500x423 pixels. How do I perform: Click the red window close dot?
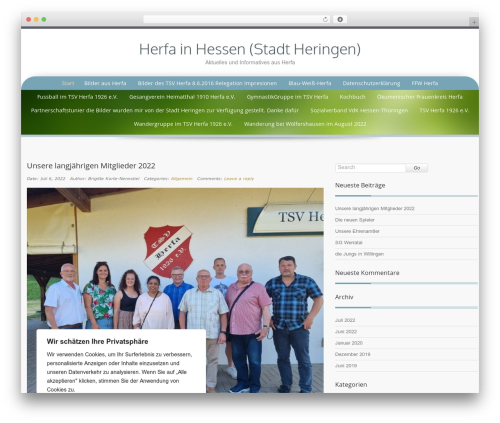(29, 19)
